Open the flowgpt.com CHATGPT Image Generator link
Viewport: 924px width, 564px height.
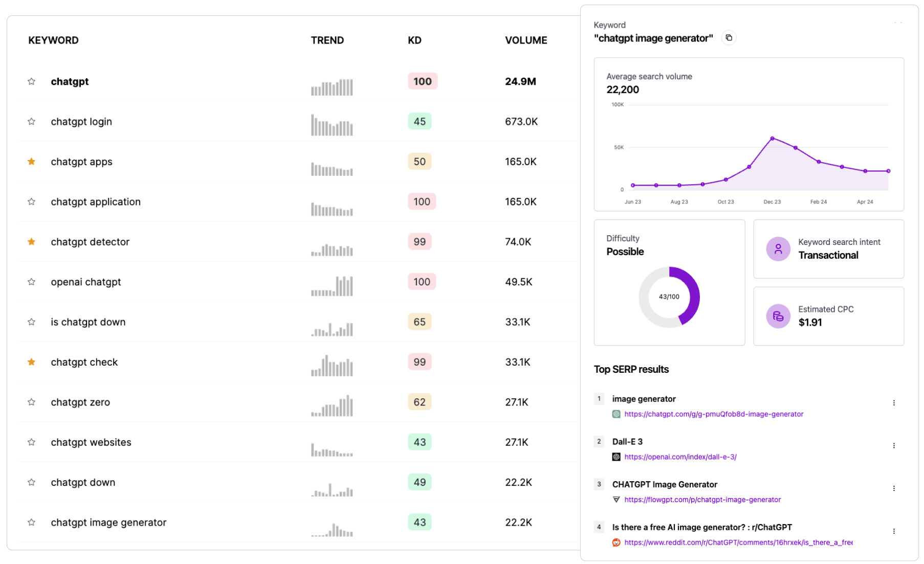pos(703,500)
